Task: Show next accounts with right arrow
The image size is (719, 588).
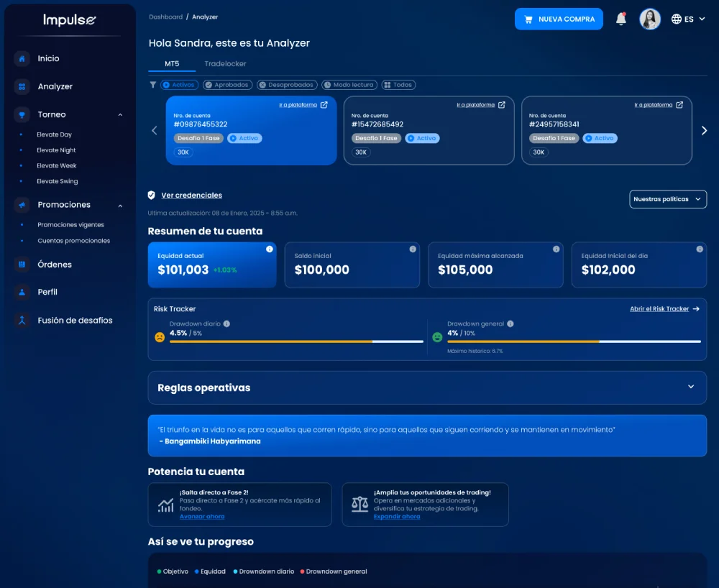Action: click(705, 131)
